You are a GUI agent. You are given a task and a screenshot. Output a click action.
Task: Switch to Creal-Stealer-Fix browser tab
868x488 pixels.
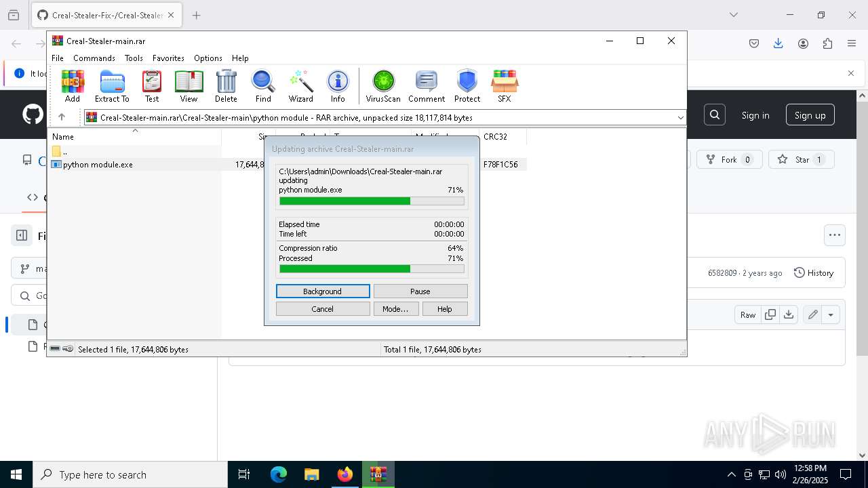pos(106,15)
